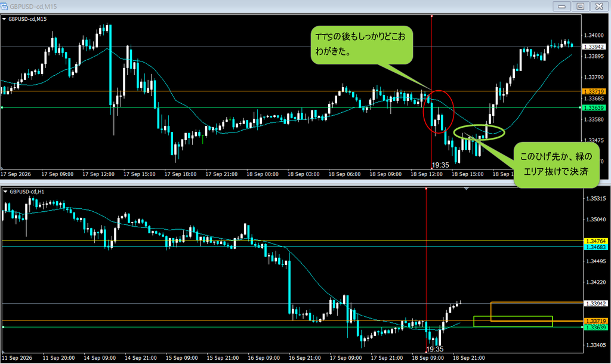Click the 19:35 vertical line label on H1
Viewport: 611px width, 364px height.
[x=435, y=349]
